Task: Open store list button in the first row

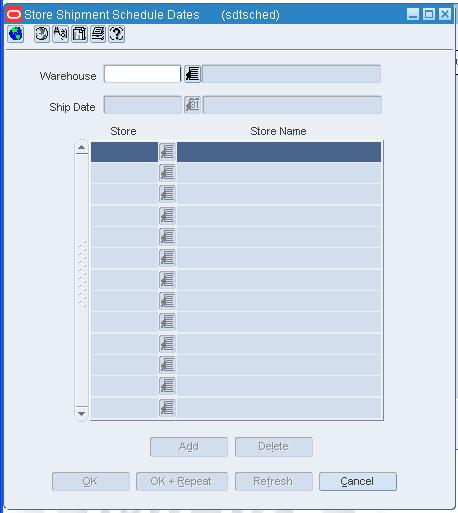Action: pos(167,152)
